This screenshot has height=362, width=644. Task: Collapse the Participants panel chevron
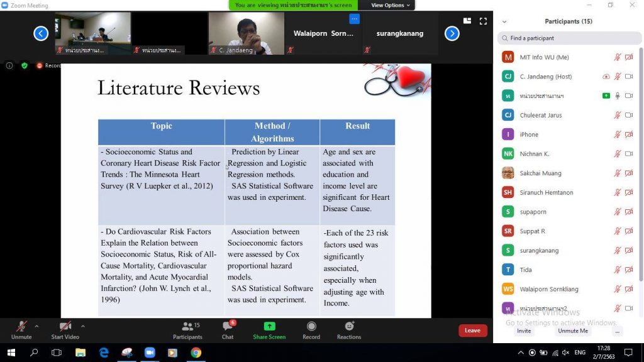[504, 21]
